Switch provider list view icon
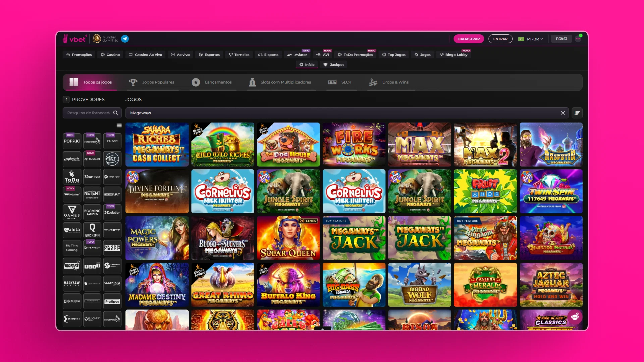This screenshot has height=362, width=644. 119,125
